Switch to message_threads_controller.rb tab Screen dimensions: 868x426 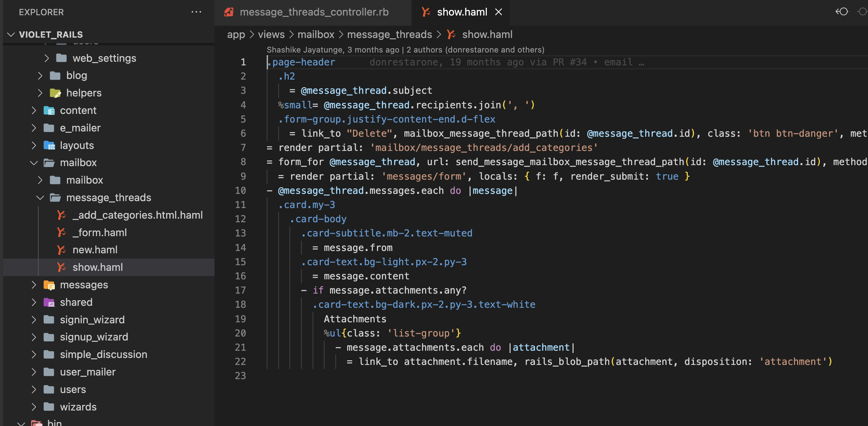(x=314, y=12)
